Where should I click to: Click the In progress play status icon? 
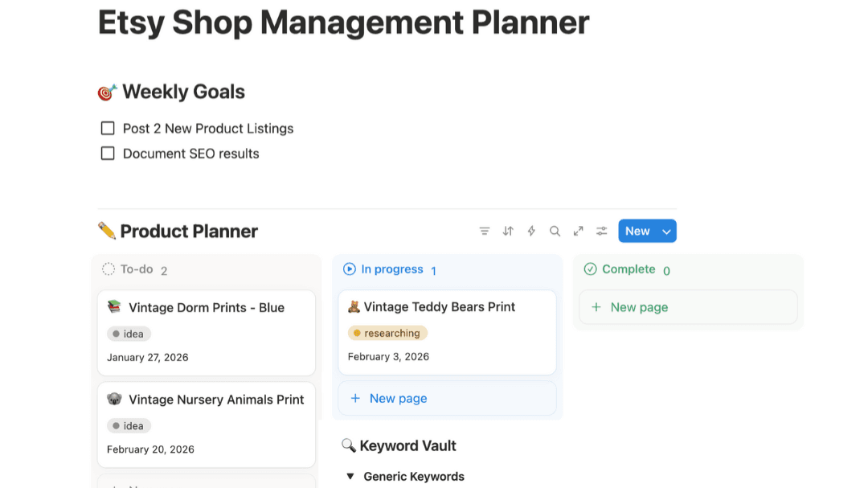(350, 269)
